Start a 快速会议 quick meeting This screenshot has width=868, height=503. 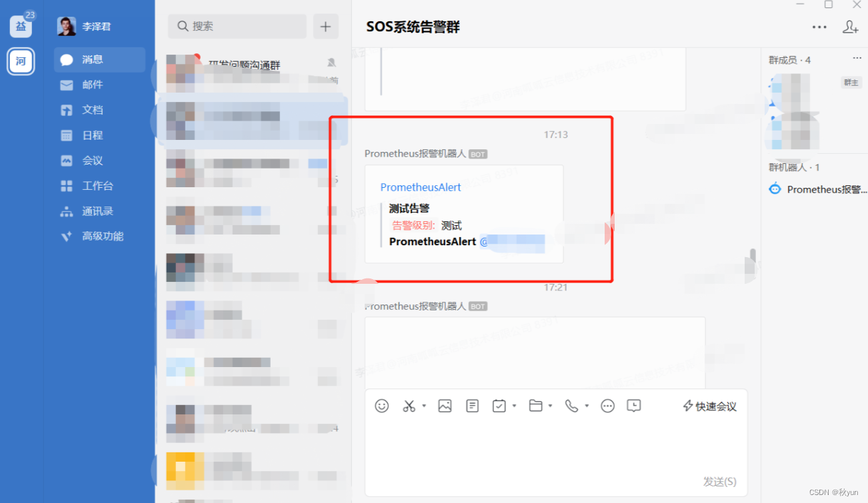pos(710,406)
